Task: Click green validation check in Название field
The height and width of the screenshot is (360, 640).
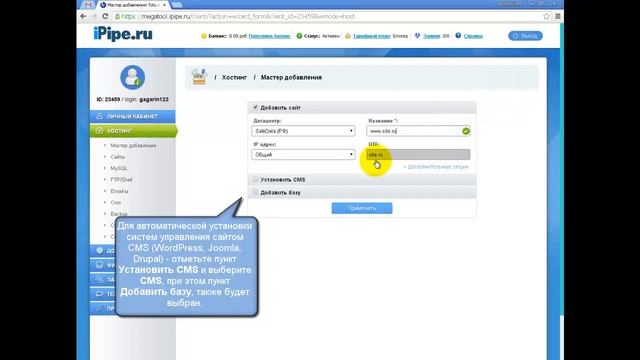Action: [465, 131]
